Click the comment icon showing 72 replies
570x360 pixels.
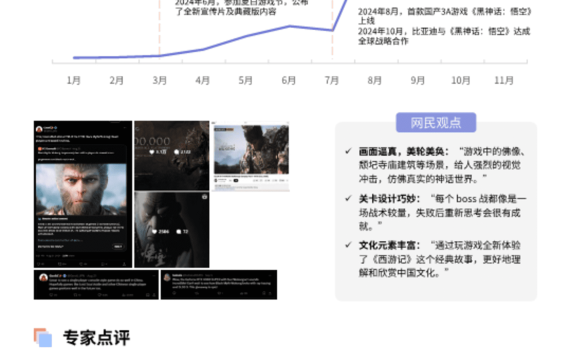click(178, 232)
